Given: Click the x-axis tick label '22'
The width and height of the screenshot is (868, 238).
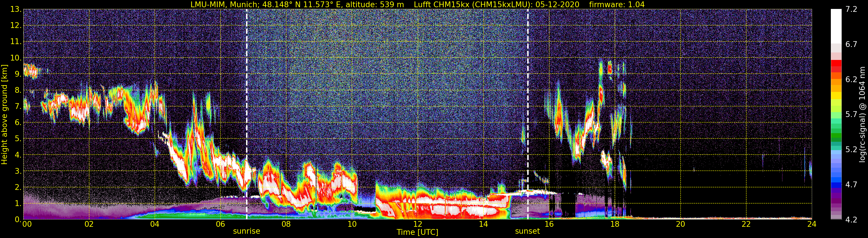Looking at the screenshot, I should (x=746, y=224).
